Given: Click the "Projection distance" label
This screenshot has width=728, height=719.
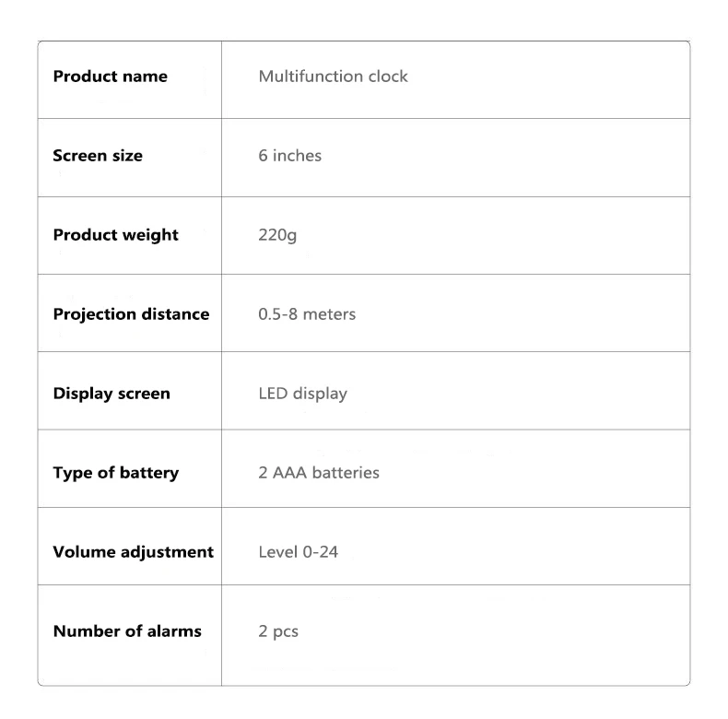Looking at the screenshot, I should [x=131, y=314].
